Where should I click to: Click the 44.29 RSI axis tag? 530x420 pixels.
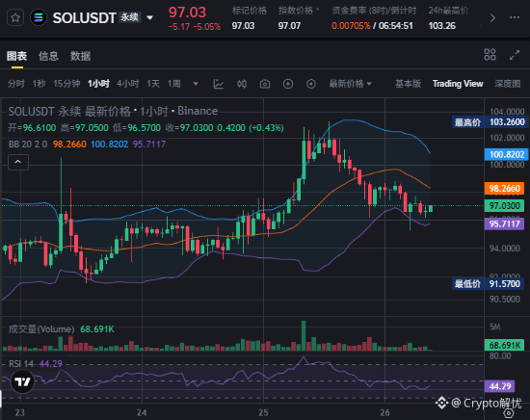(x=499, y=386)
